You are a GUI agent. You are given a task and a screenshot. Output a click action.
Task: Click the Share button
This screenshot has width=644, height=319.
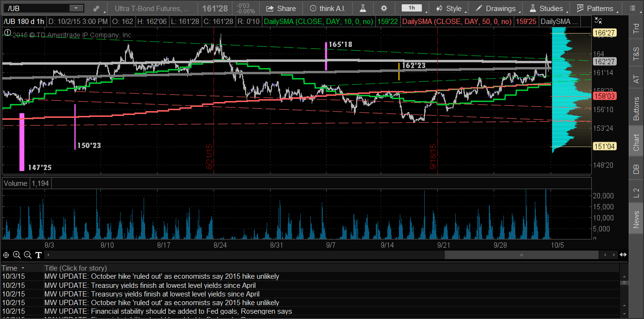click(x=281, y=9)
